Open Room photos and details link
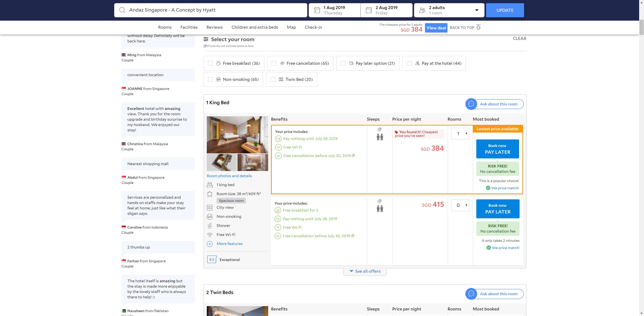 click(229, 176)
